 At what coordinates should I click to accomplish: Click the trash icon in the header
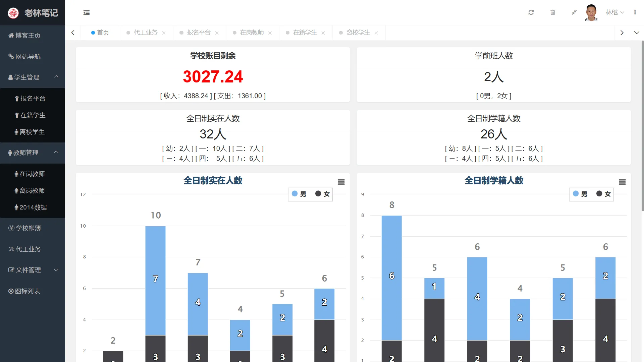[x=553, y=12]
